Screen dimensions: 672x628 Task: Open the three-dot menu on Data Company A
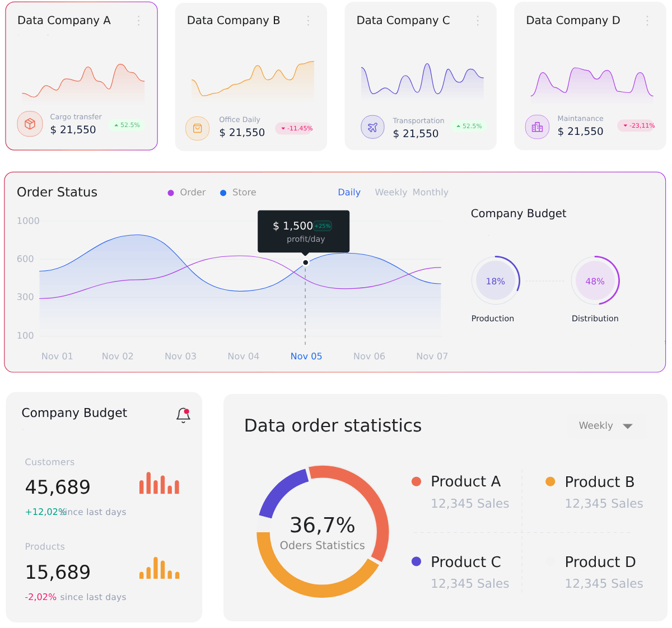point(139,21)
